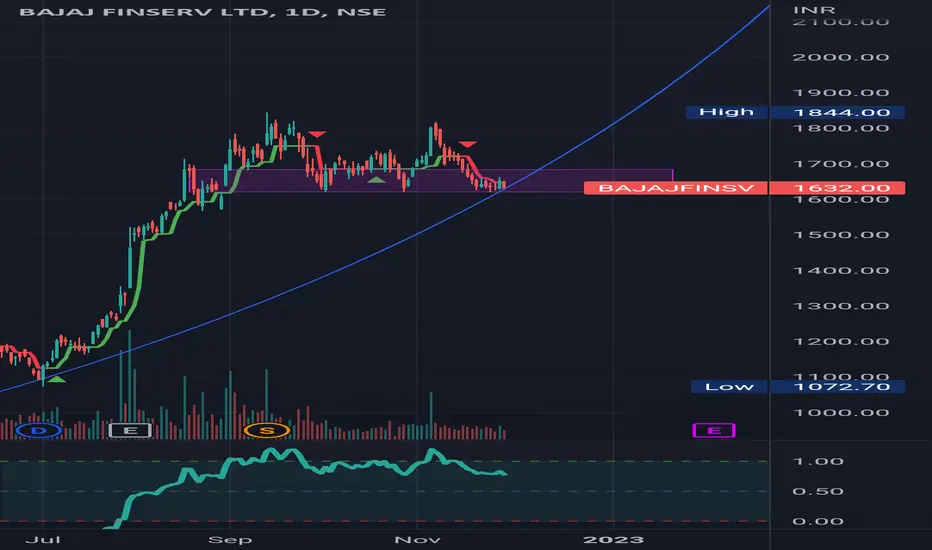The image size is (932, 550).
Task: Click the INR currency label
Action: [x=814, y=10]
